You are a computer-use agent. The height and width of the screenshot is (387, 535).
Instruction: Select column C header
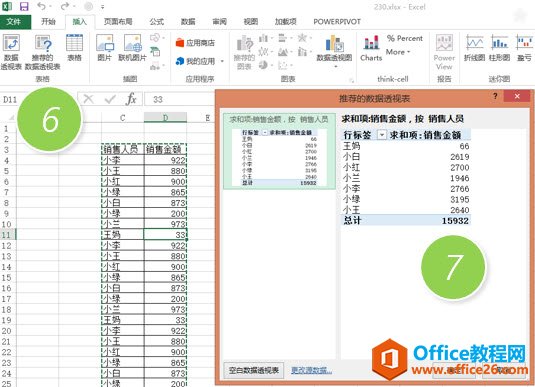122,118
